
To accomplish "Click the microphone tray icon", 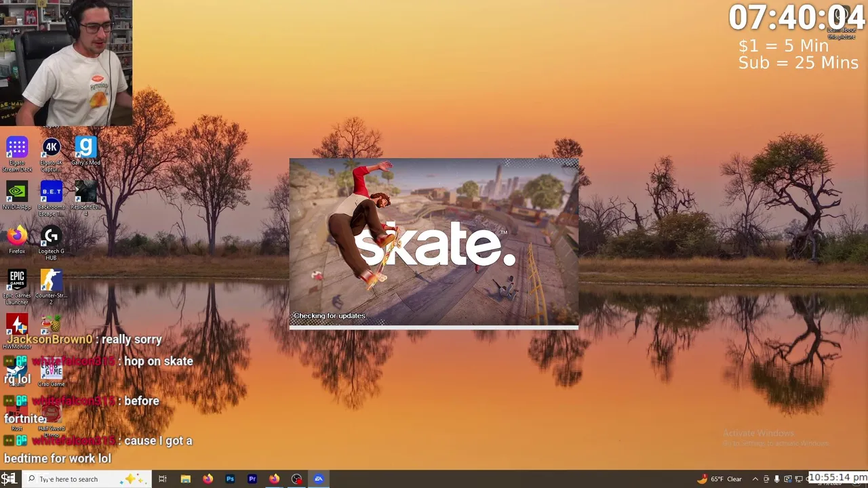I will [x=777, y=479].
